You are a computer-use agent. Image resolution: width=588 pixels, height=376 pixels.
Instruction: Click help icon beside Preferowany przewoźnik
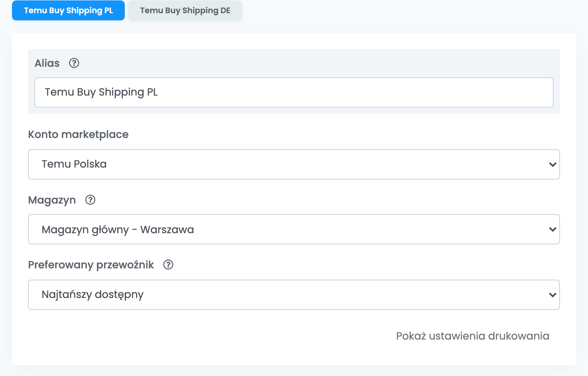pyautogui.click(x=168, y=264)
